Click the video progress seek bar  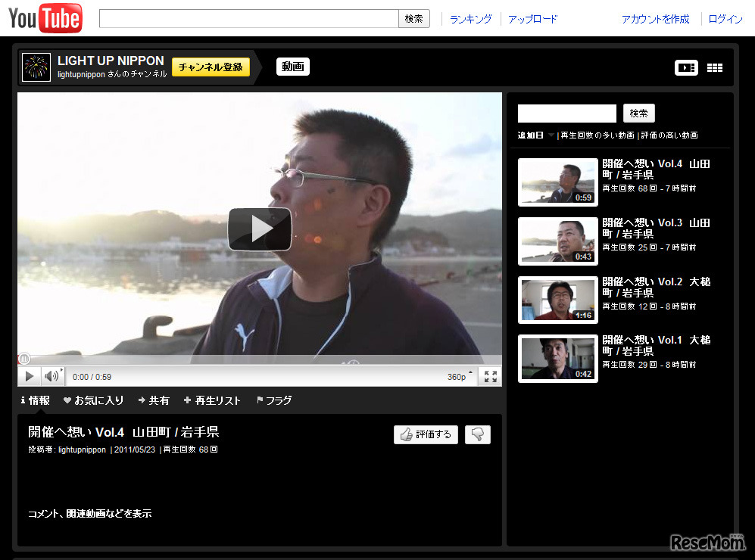tap(259, 359)
